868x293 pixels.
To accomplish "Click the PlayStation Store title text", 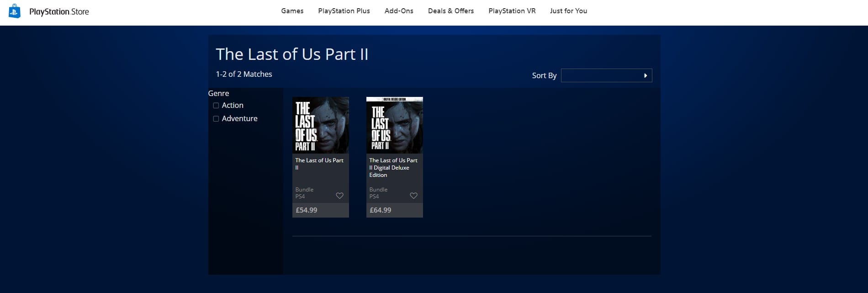I will click(59, 12).
